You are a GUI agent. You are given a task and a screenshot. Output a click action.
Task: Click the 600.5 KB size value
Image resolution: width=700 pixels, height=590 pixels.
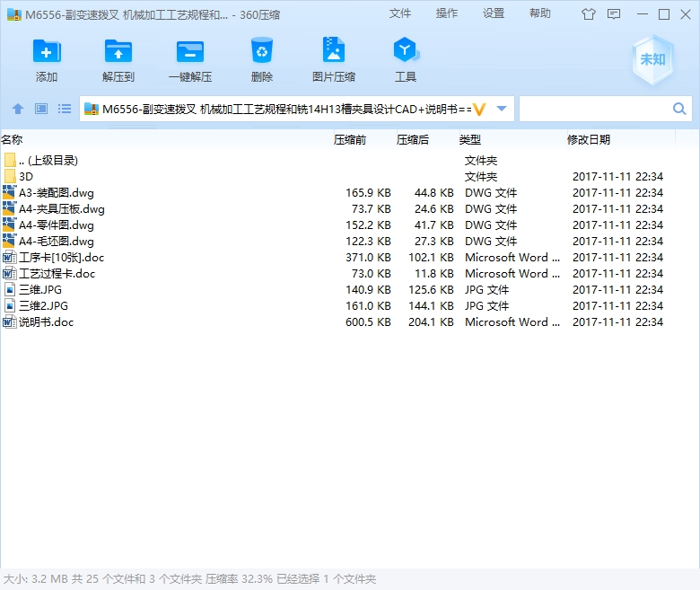tap(368, 321)
